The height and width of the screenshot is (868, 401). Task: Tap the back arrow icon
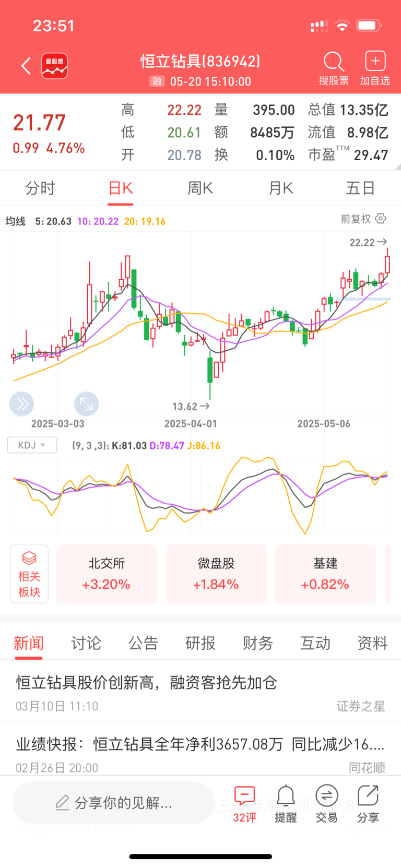(26, 66)
